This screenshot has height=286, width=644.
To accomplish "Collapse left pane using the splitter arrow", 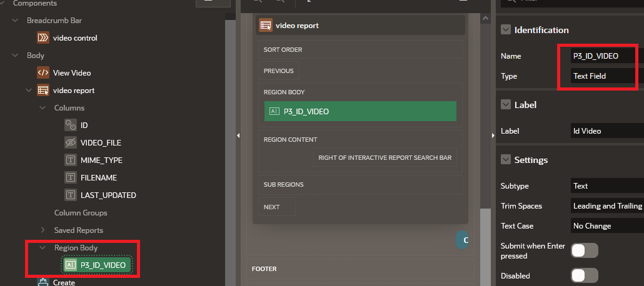I will click(x=238, y=136).
